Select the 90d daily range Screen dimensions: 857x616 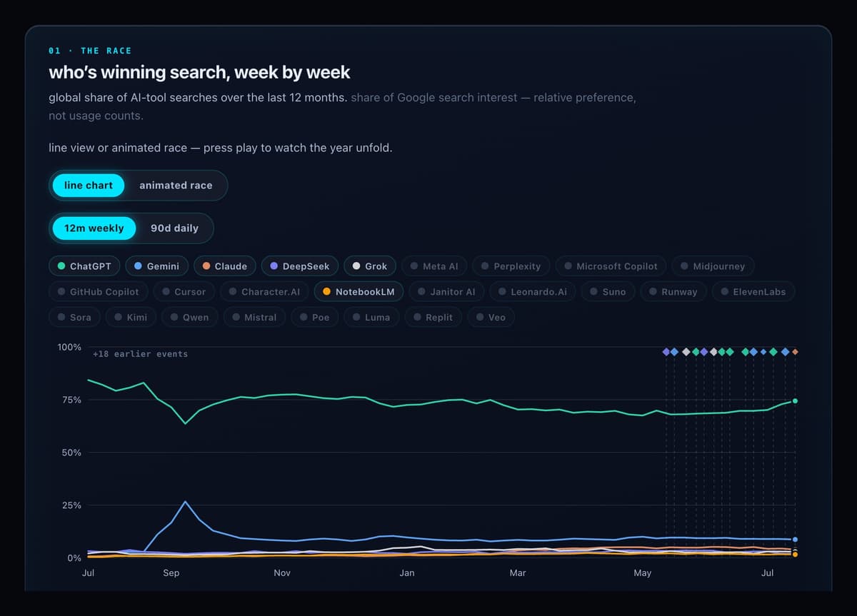coord(174,228)
